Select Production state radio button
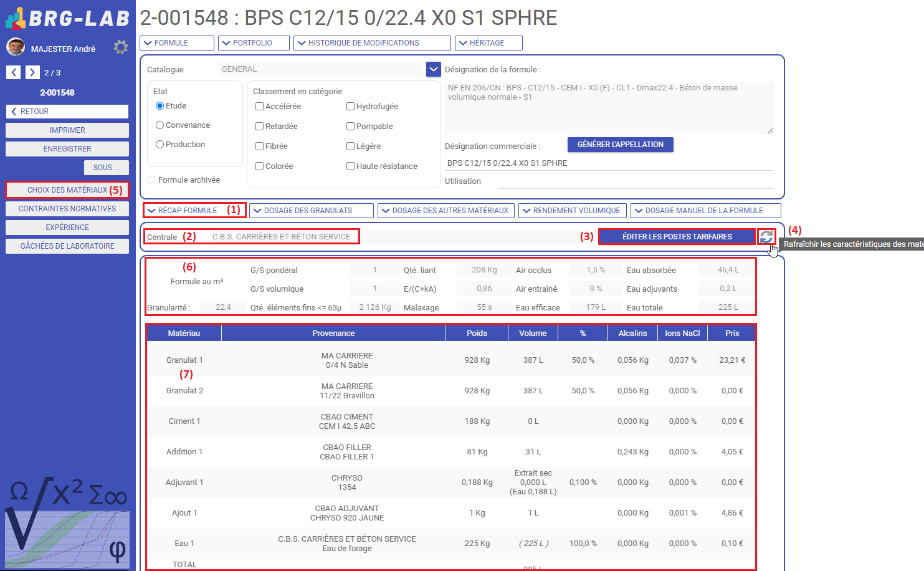 point(160,145)
